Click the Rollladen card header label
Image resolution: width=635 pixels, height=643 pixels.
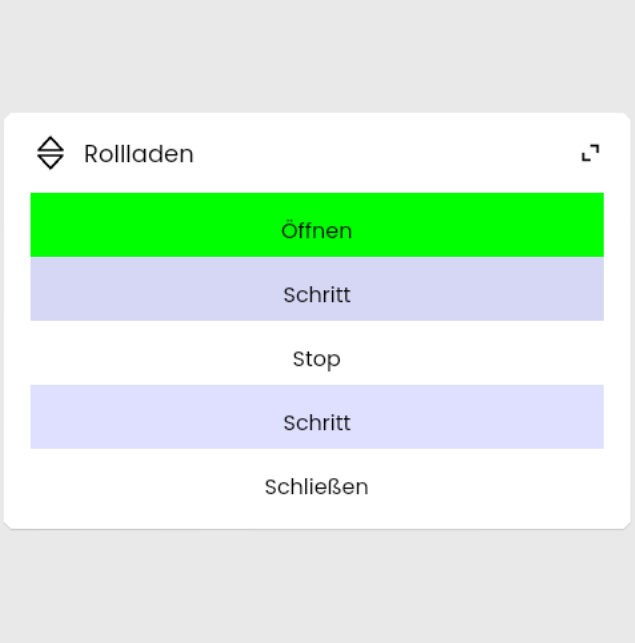click(x=139, y=154)
